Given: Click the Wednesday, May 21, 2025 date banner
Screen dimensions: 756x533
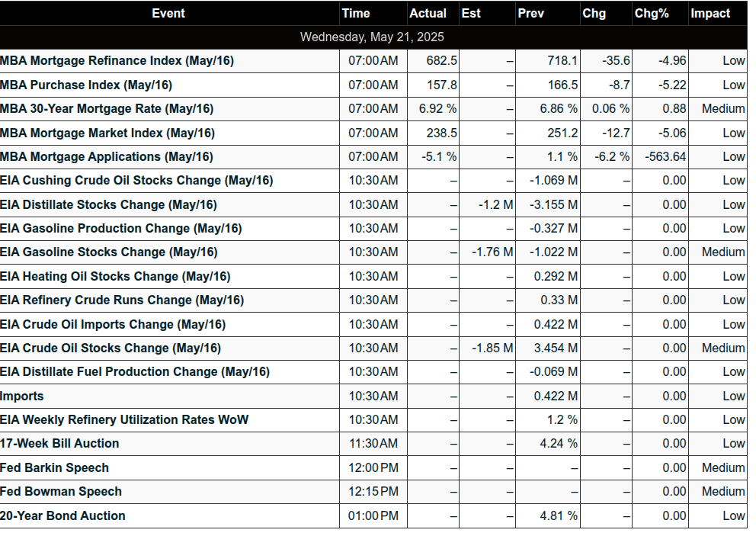Looking at the screenshot, I should point(373,37).
